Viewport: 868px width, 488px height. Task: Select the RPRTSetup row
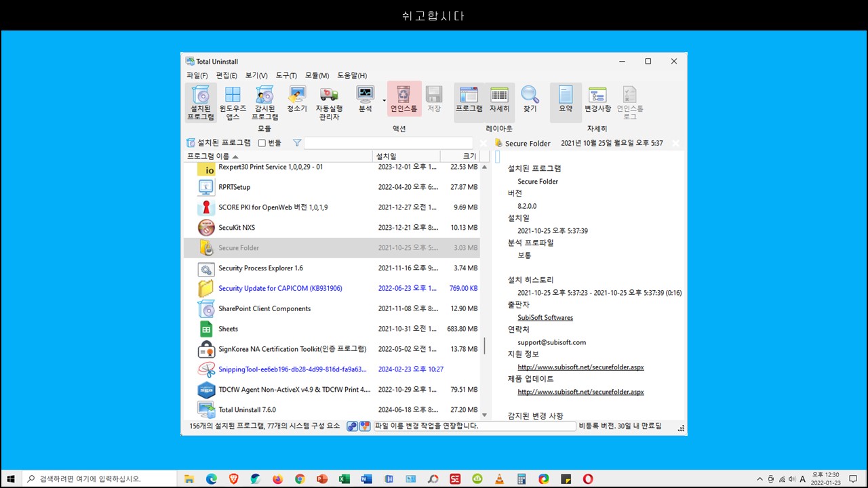tap(332, 187)
